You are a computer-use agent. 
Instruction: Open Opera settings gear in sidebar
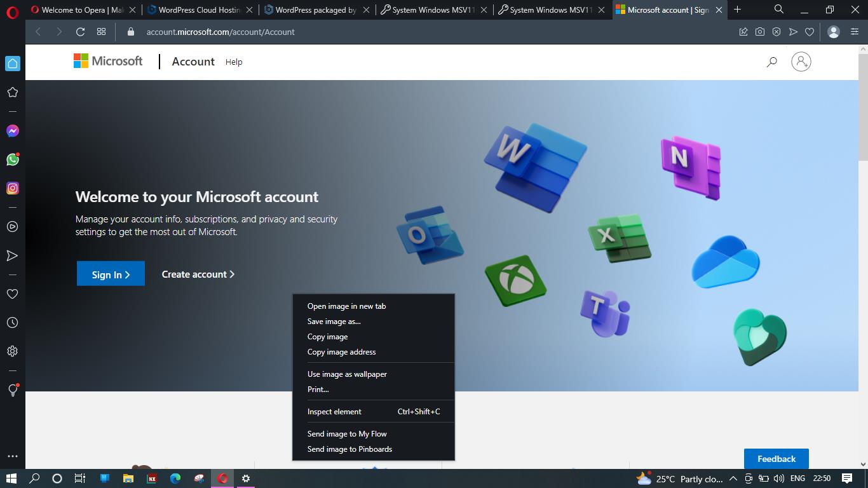[12, 351]
